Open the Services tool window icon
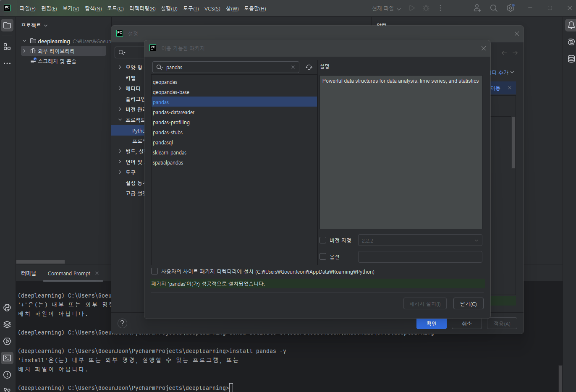Viewport: 576px width, 392px height. click(7, 341)
